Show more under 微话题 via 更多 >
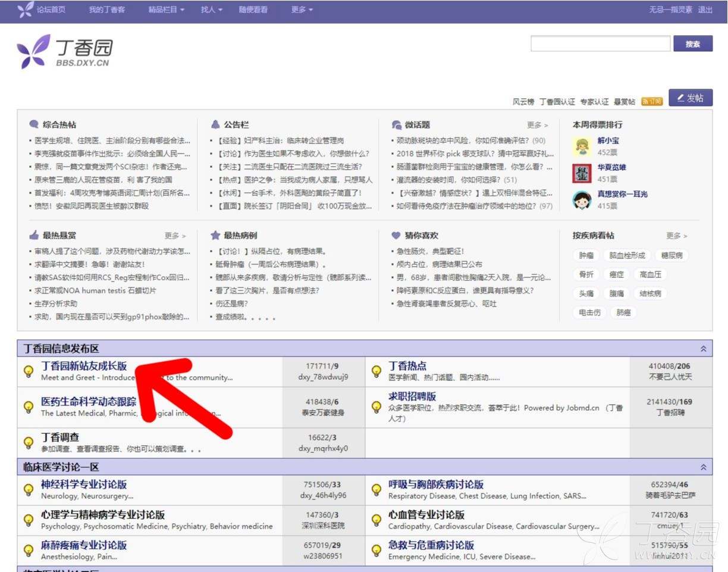Viewport: 728px width, 572px height. [538, 125]
